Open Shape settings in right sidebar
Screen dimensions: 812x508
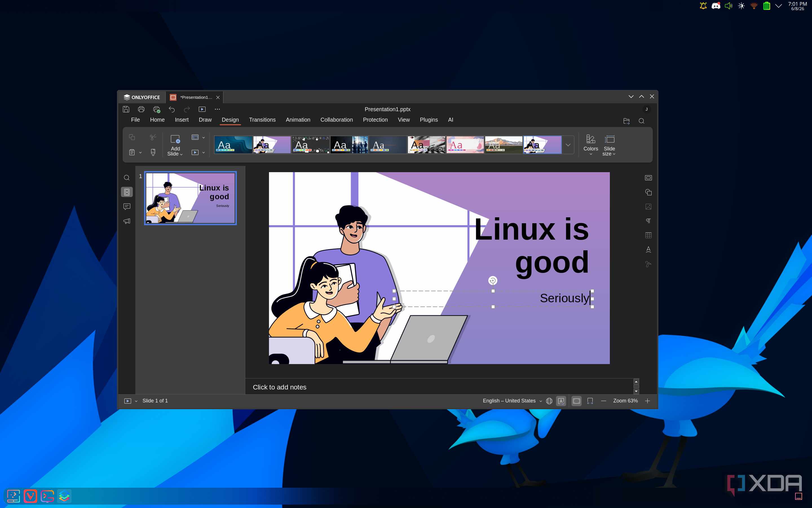click(x=648, y=192)
